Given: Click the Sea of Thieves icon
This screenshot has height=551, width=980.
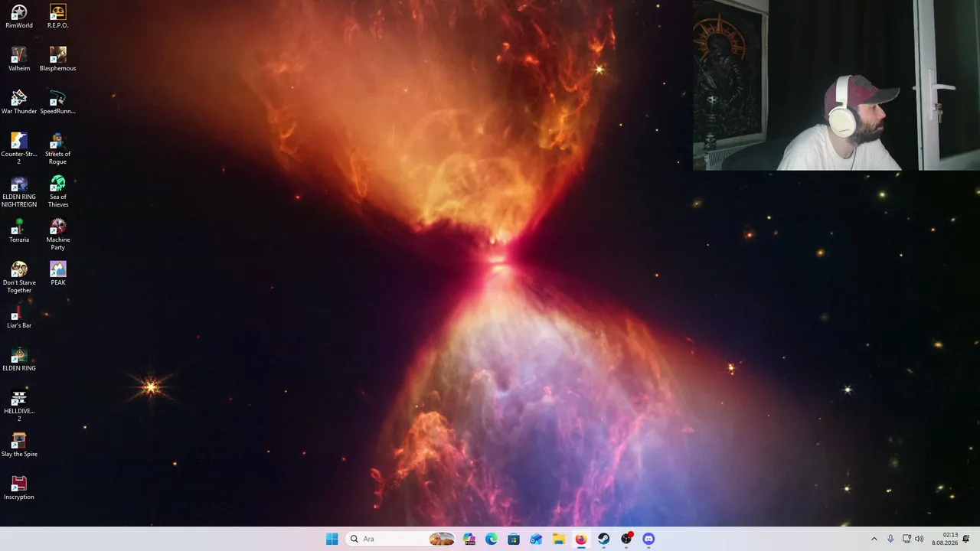Looking at the screenshot, I should 57,191.
